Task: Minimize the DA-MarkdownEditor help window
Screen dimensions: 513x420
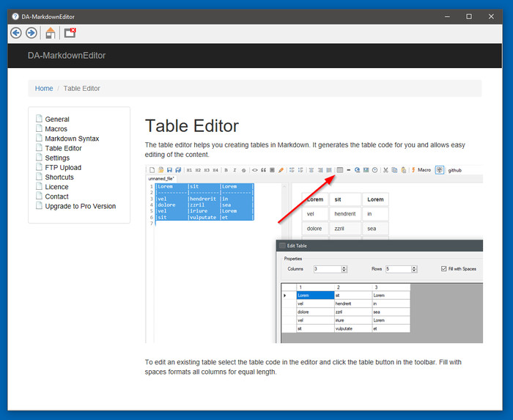Action: point(447,16)
